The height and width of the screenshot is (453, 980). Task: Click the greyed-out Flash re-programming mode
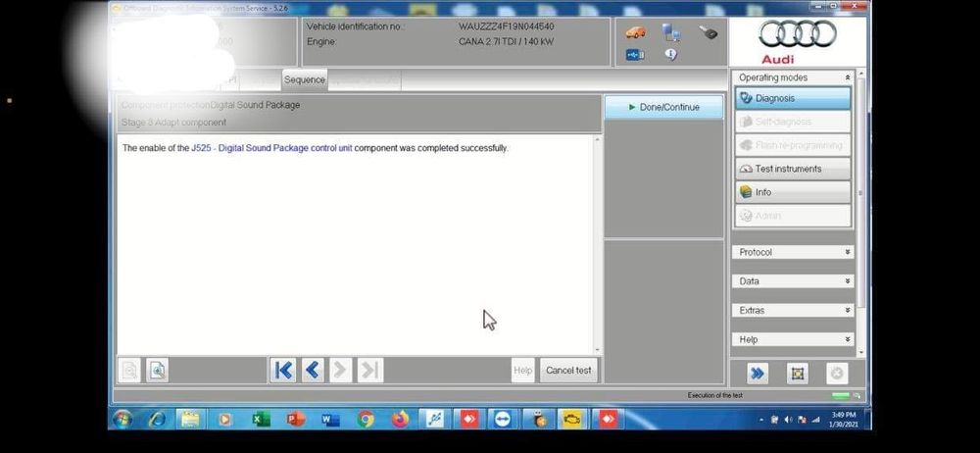coord(793,145)
